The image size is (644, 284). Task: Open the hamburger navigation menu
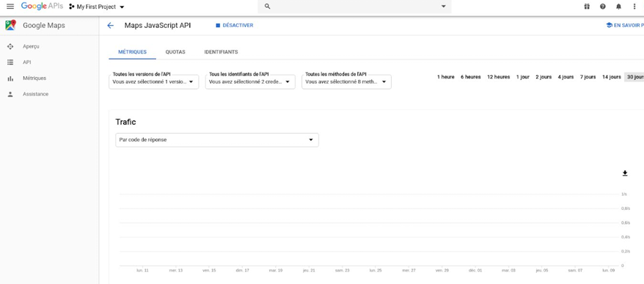[10, 7]
